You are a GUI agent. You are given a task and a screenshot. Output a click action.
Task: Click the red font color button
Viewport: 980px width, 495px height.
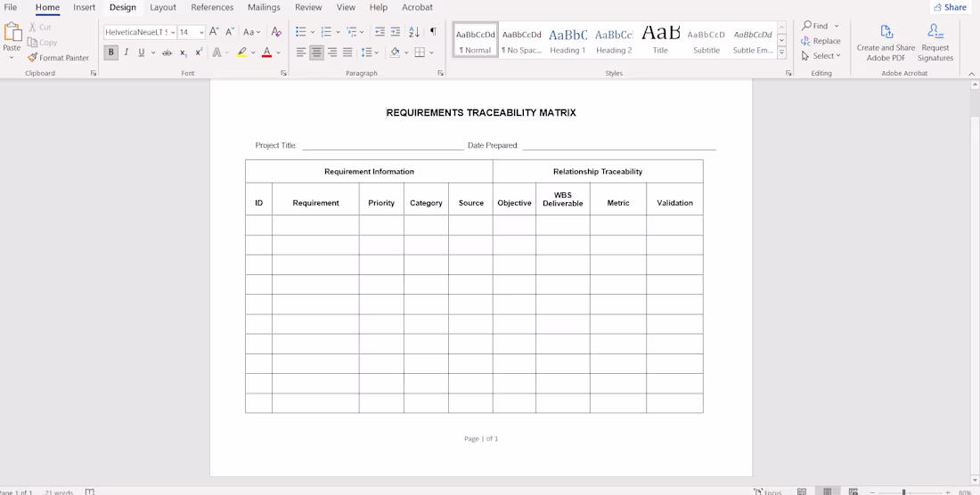pos(267,53)
